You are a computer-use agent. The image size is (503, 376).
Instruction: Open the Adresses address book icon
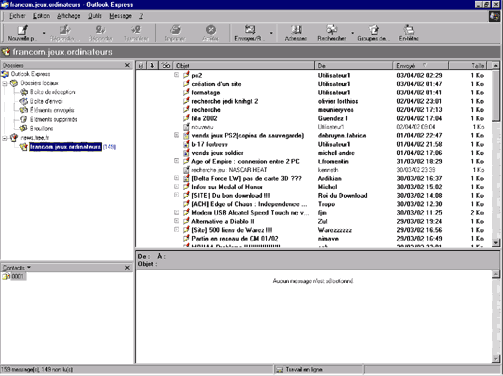[x=296, y=30]
